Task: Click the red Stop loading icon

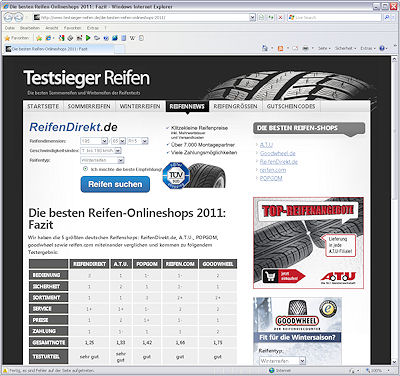Action: (280, 17)
